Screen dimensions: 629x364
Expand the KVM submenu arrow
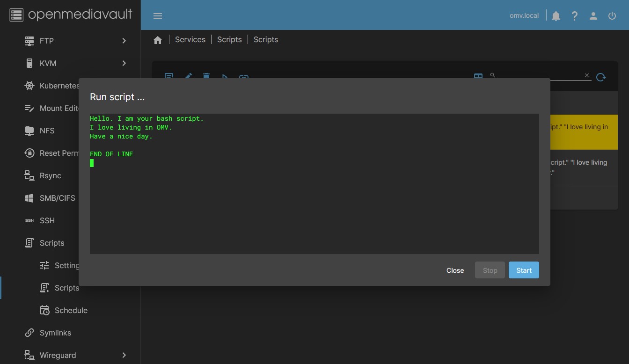[124, 63]
